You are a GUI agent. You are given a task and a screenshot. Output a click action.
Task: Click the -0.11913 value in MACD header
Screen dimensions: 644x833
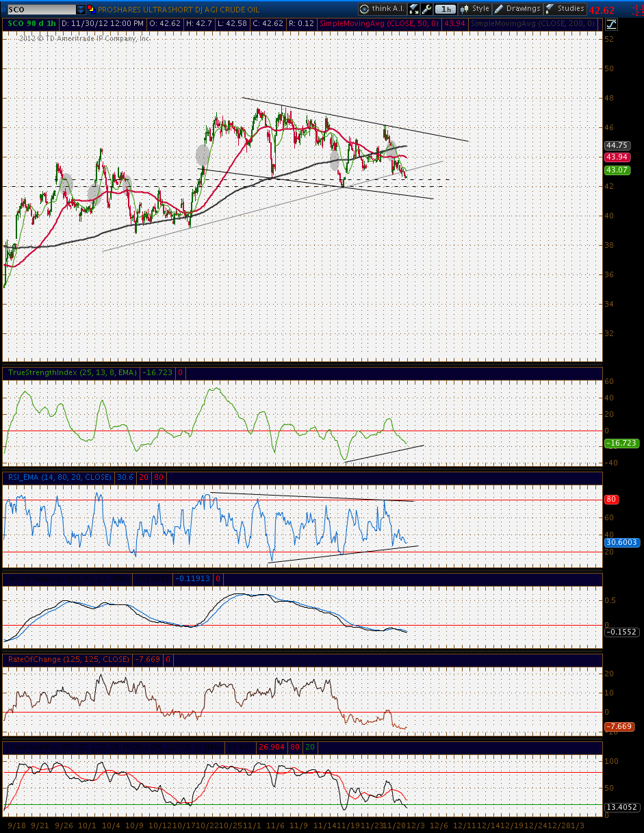(194, 578)
